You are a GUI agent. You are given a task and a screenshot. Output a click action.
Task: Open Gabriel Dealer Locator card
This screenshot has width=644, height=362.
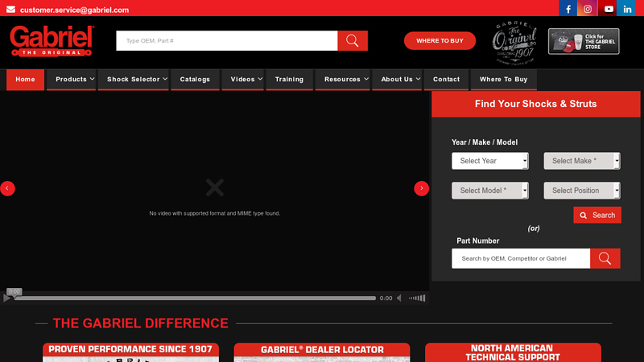tap(322, 352)
